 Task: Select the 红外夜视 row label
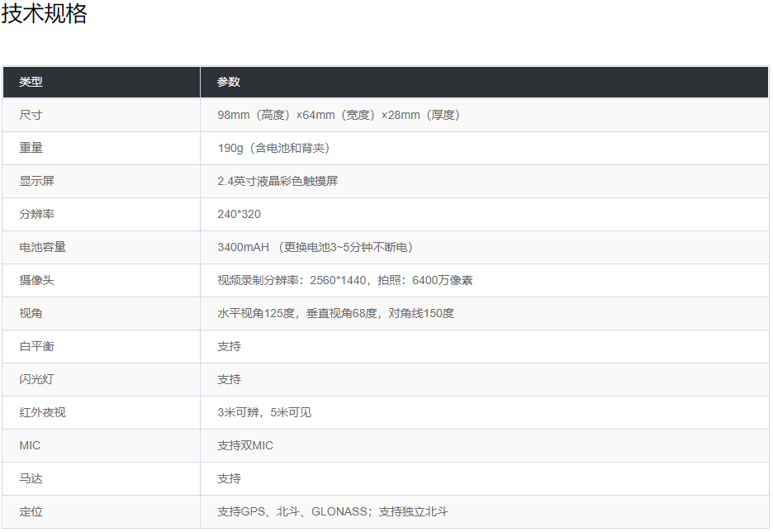42,412
